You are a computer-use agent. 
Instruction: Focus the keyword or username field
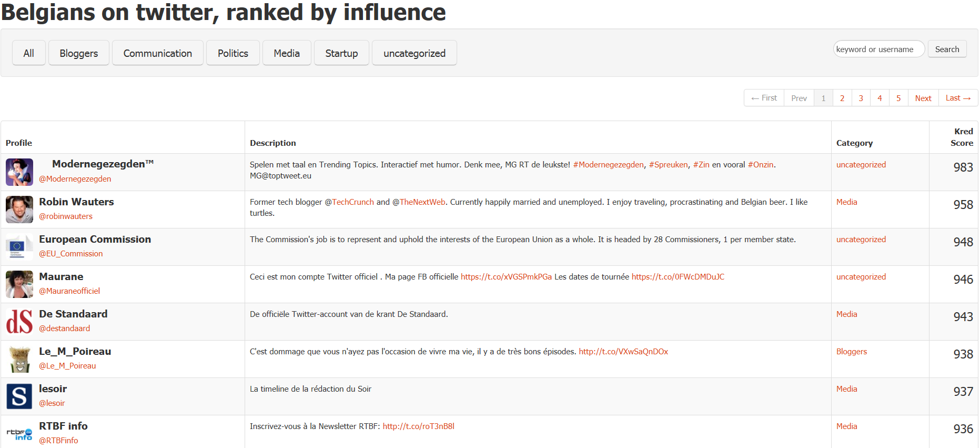(x=878, y=49)
